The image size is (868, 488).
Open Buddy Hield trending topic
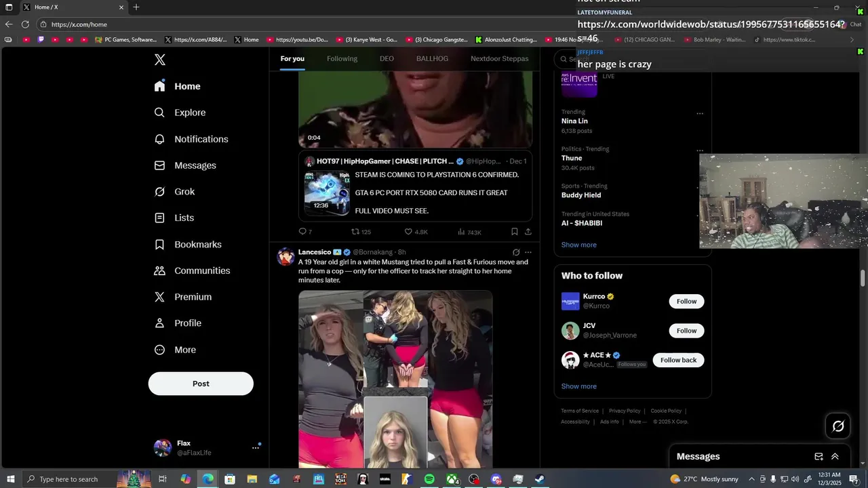581,195
